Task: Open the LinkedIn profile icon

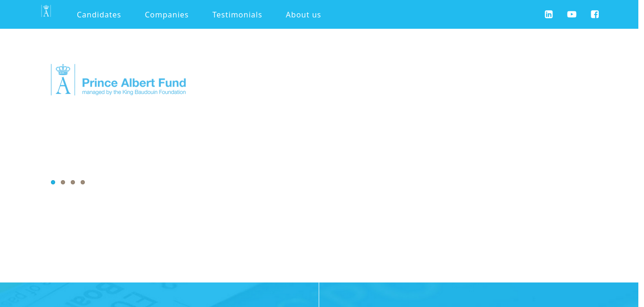Action: [549, 14]
